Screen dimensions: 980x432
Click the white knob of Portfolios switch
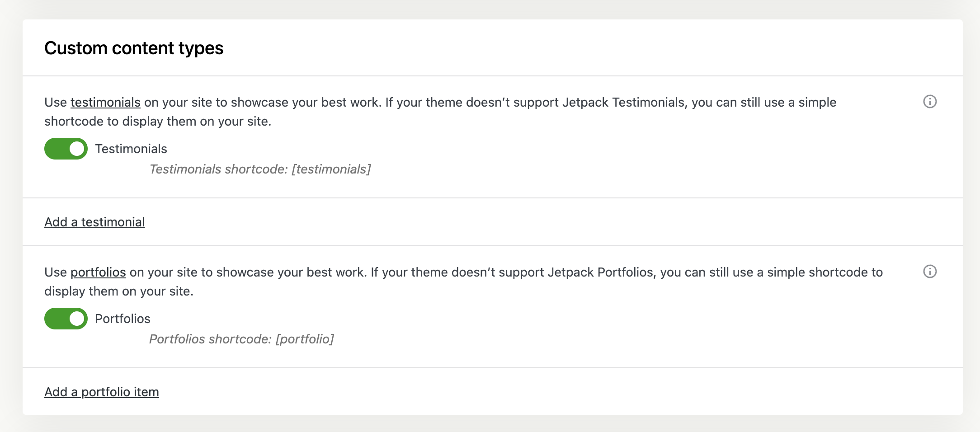[77, 319]
